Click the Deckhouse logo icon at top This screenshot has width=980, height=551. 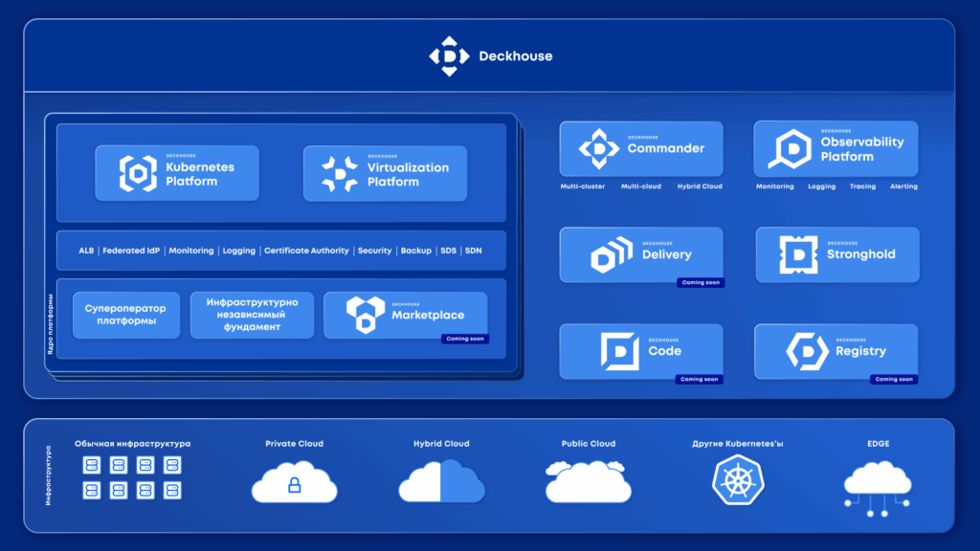[x=449, y=56]
